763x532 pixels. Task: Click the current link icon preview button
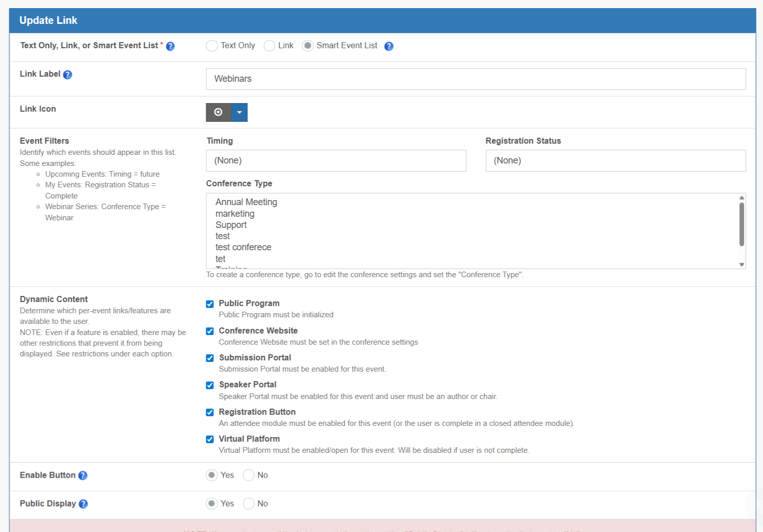click(218, 112)
